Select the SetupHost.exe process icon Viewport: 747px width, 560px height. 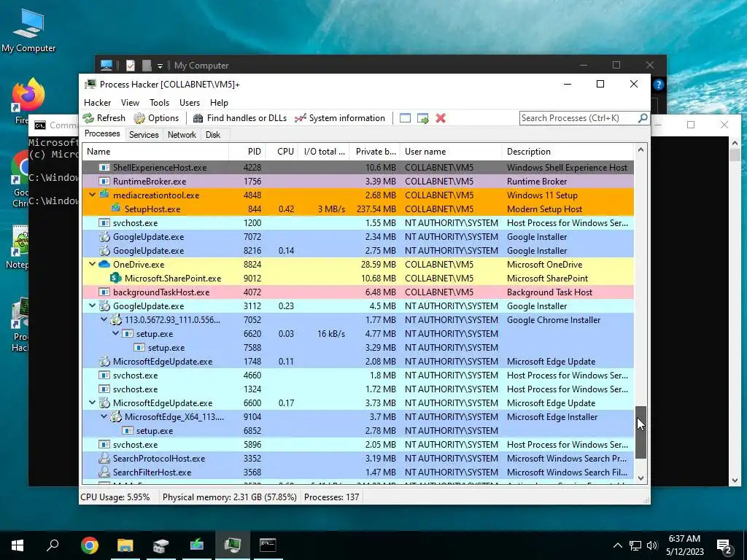click(x=116, y=208)
